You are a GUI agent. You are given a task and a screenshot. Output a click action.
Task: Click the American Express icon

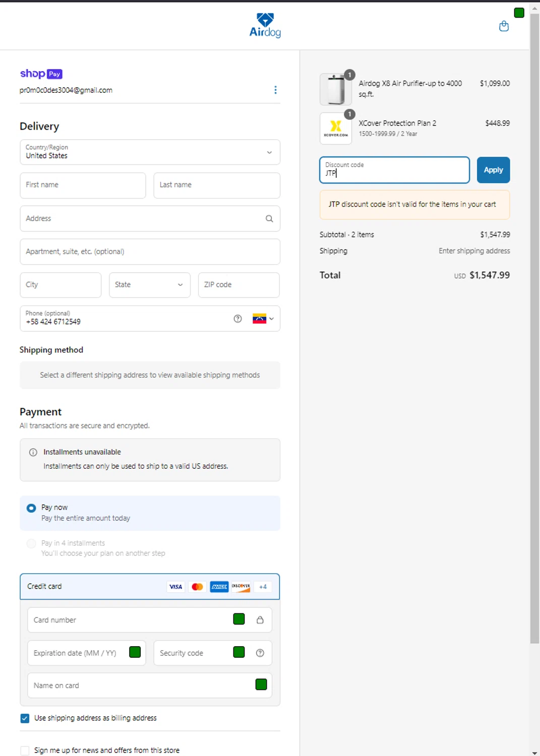point(219,587)
